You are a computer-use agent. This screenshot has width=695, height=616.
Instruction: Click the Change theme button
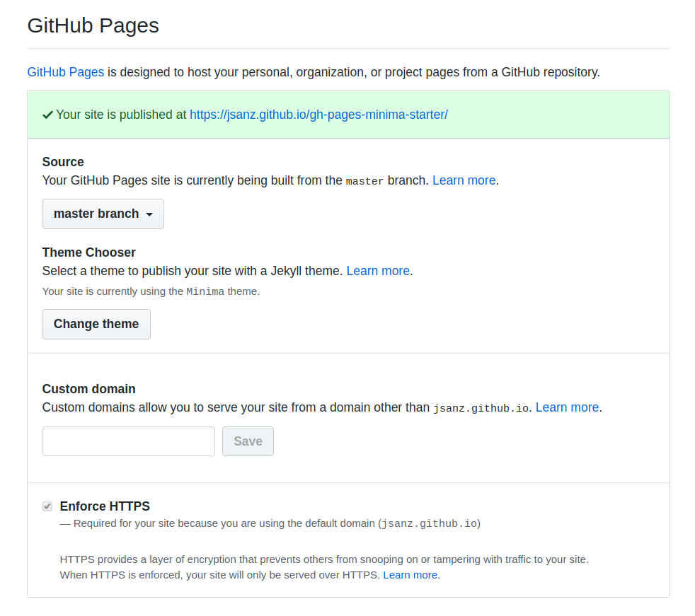pos(97,324)
